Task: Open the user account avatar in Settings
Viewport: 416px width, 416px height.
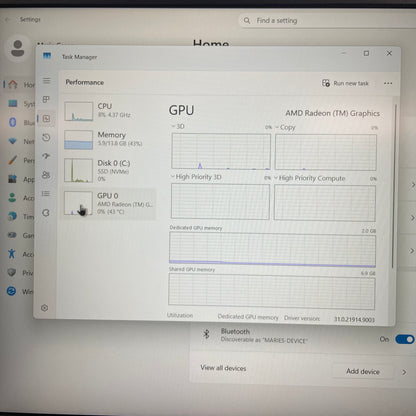Action: tap(18, 48)
